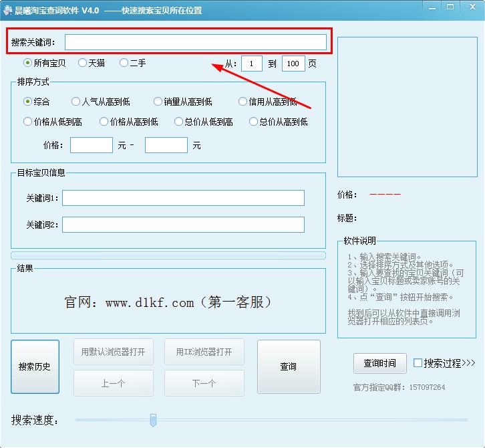Choose 价格从低到高 sorting

(x=27, y=122)
